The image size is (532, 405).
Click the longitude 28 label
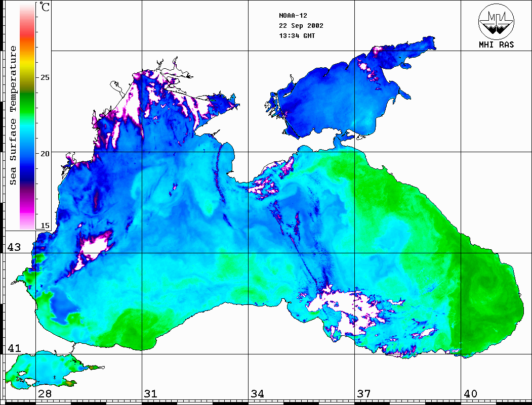[x=44, y=394]
